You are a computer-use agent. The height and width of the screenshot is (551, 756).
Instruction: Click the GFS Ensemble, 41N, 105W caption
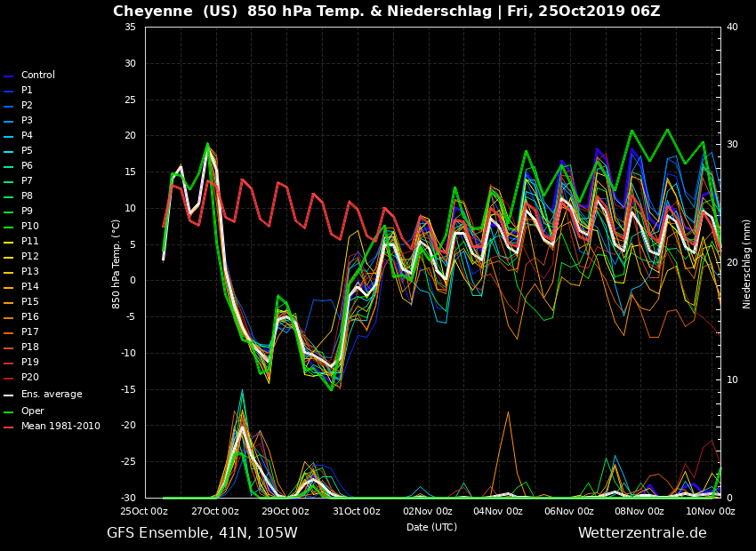202,532
